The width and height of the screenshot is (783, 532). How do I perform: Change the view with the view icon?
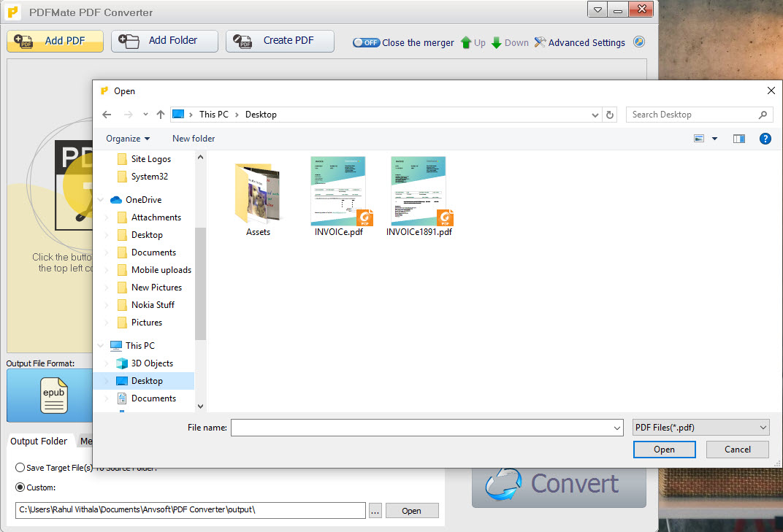(x=699, y=139)
